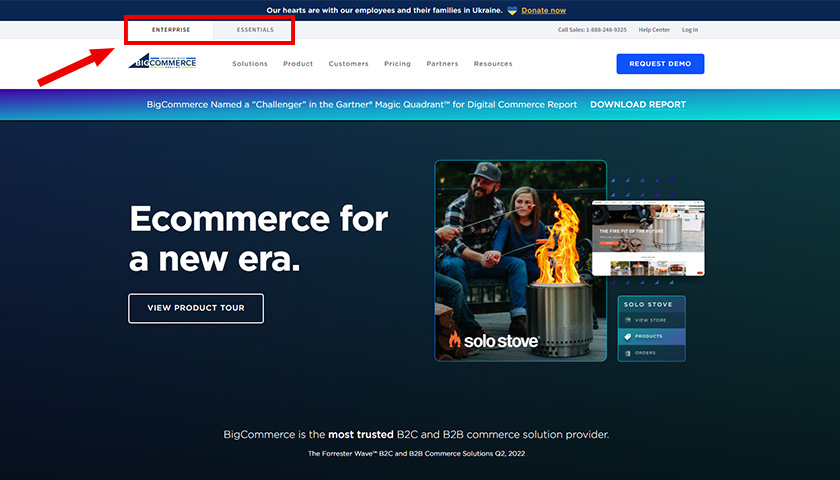Click the Download Report link
This screenshot has height=480, width=840.
click(638, 104)
